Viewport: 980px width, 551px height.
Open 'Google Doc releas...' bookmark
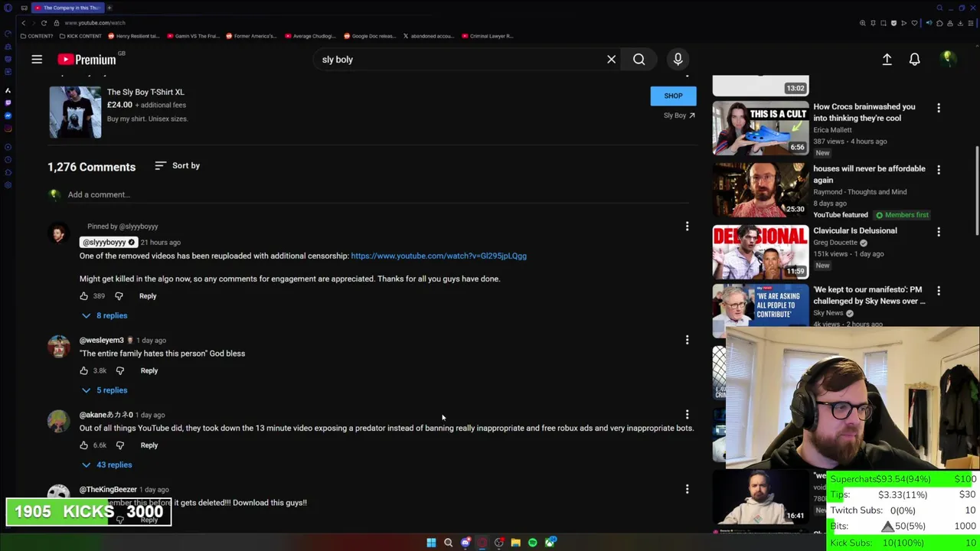coord(370,36)
